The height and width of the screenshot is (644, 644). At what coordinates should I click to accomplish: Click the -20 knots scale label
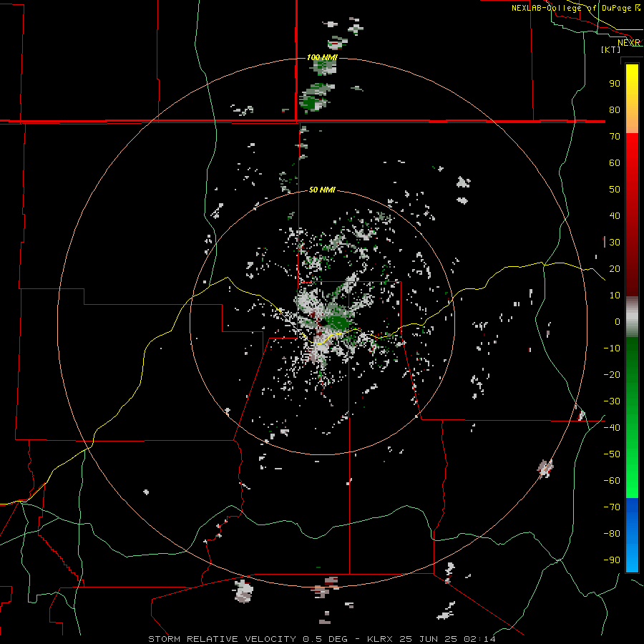click(612, 374)
